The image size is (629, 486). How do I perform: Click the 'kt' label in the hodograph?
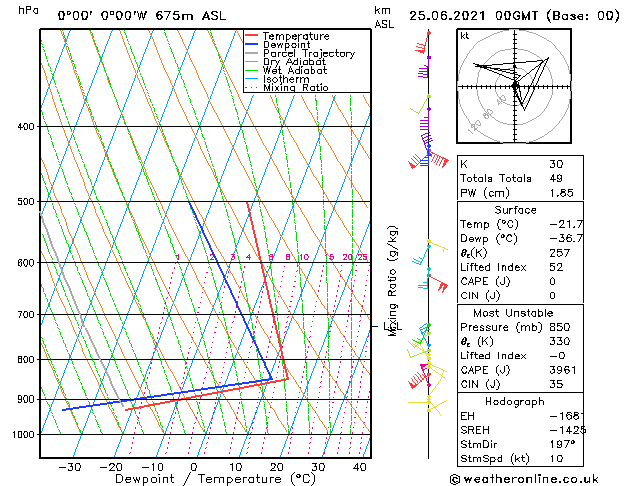coord(465,36)
